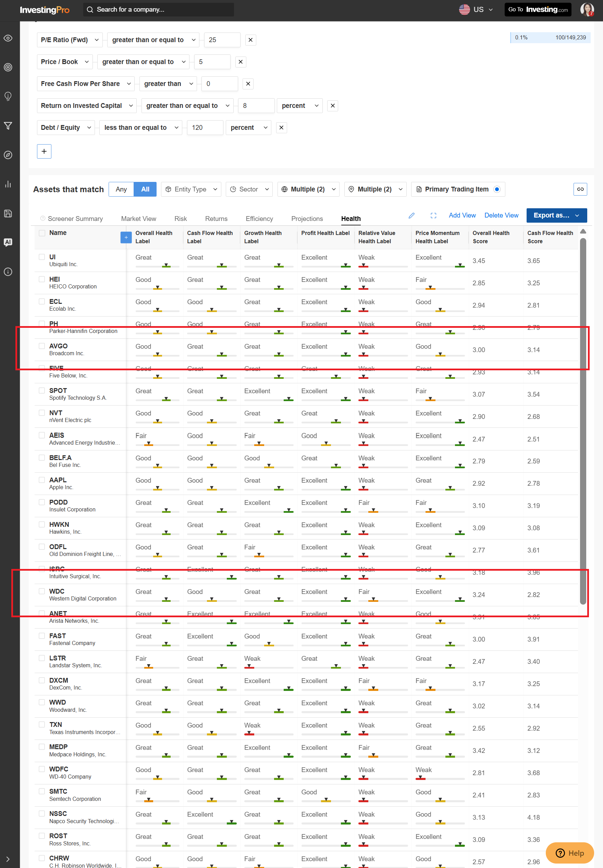Viewport: 603px width, 868px height.
Task: Open the save disk sidebar icon
Action: [x=8, y=213]
